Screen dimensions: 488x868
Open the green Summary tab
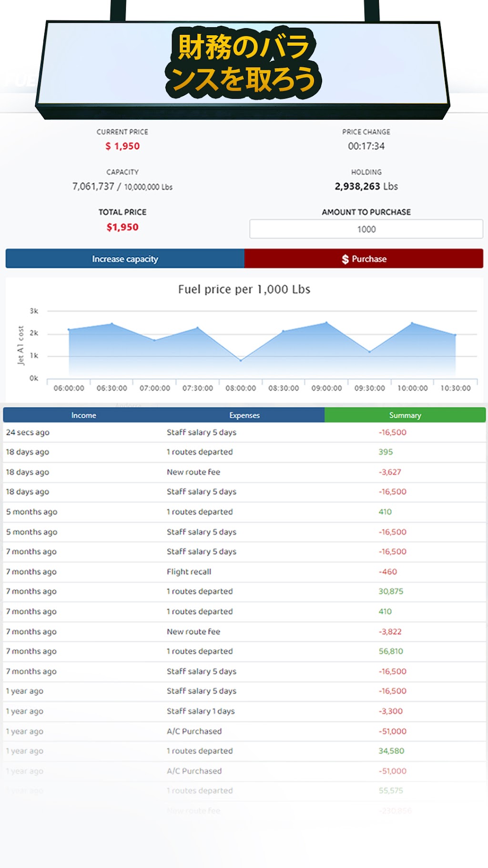coord(405,415)
